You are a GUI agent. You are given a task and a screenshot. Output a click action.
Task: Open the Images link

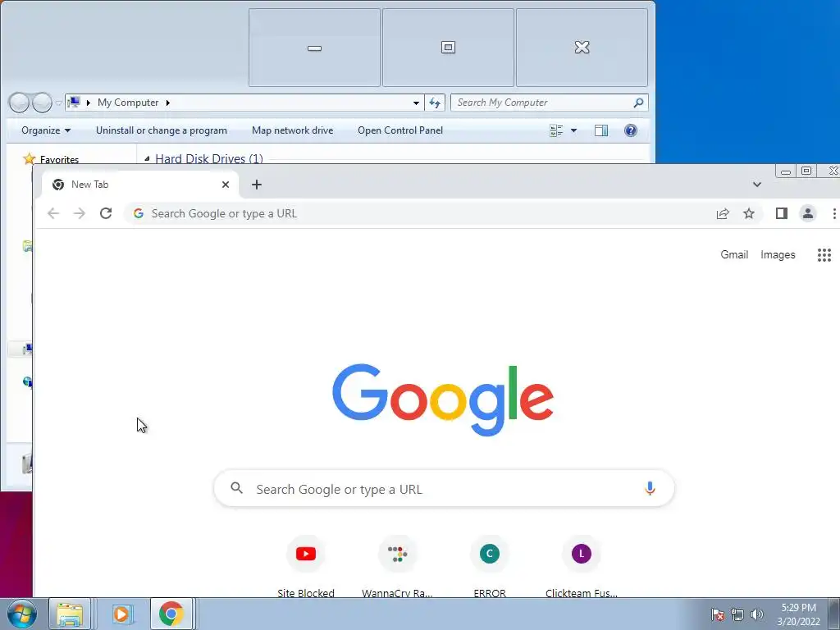coord(778,255)
